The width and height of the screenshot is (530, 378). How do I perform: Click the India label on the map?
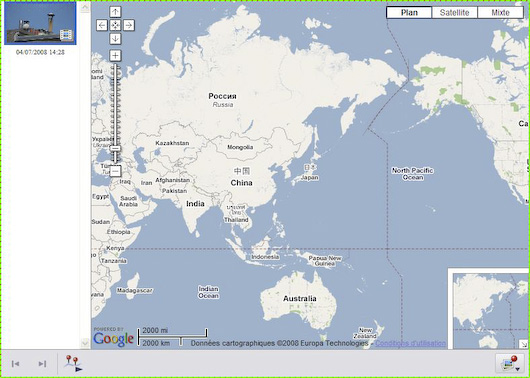point(195,204)
